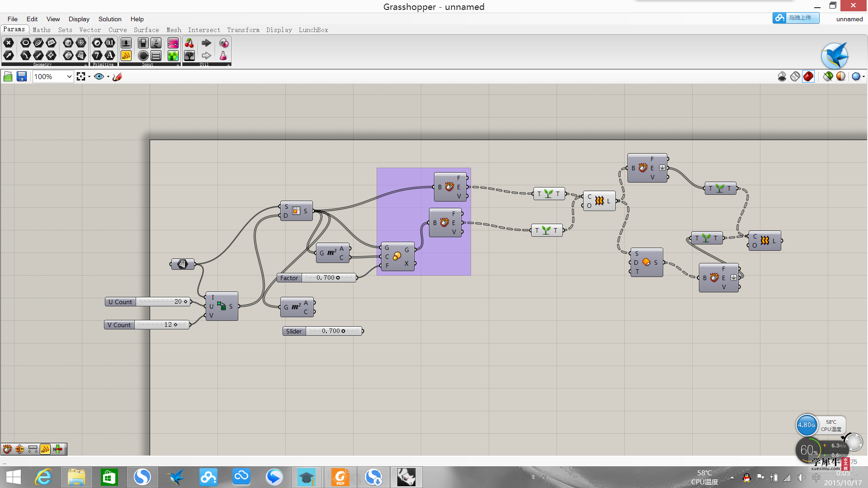Select the Line parameter icon
Viewport: 868px width, 488px height.
coord(38,56)
